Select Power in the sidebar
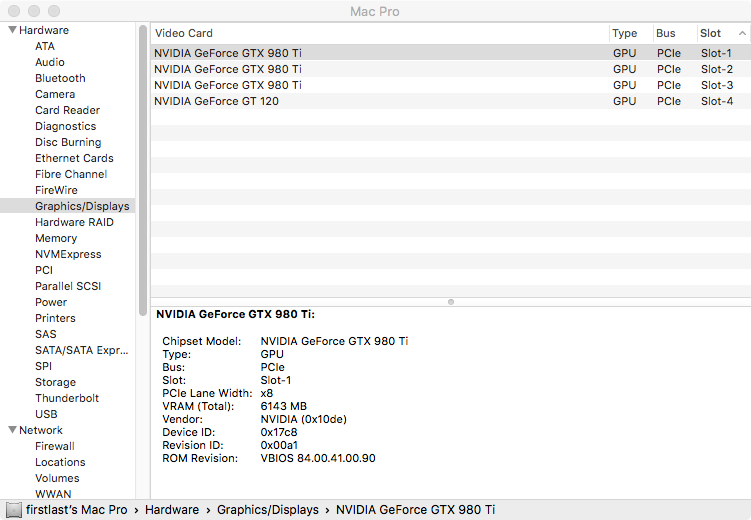This screenshot has width=751, height=520. [x=51, y=302]
